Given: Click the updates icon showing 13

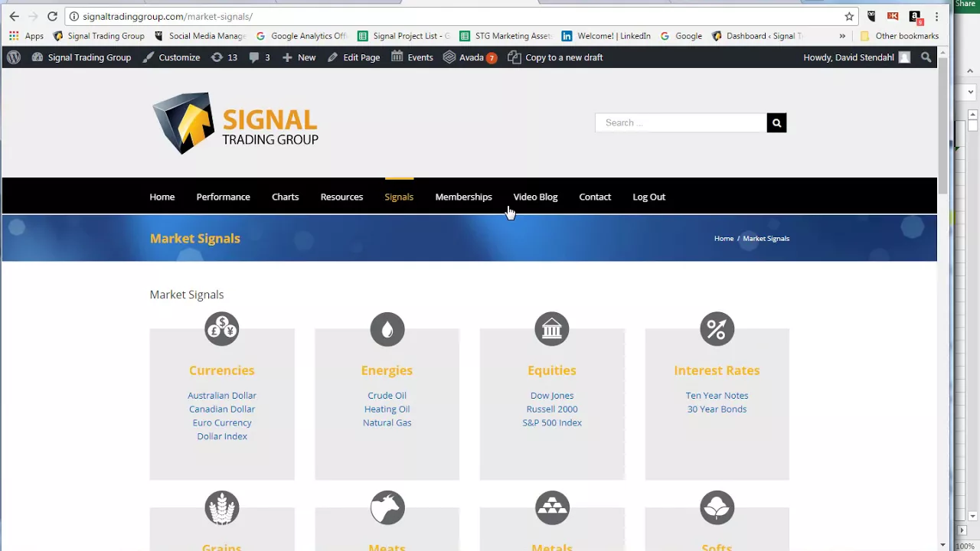Looking at the screenshot, I should tap(224, 57).
